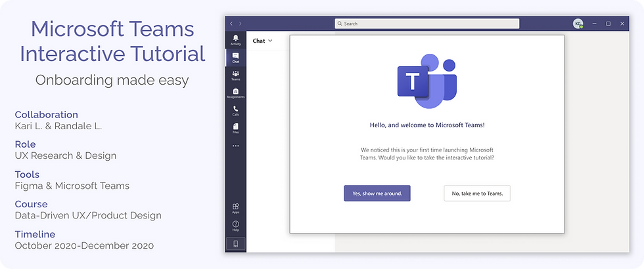644x269 pixels.
Task: Click the 'Course' heading
Action: pos(32,204)
